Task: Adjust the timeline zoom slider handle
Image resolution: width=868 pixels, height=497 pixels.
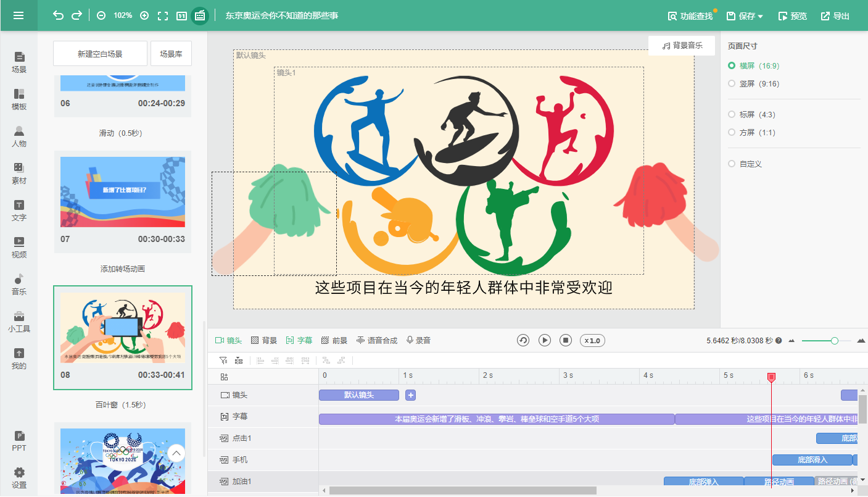Action: pos(835,340)
